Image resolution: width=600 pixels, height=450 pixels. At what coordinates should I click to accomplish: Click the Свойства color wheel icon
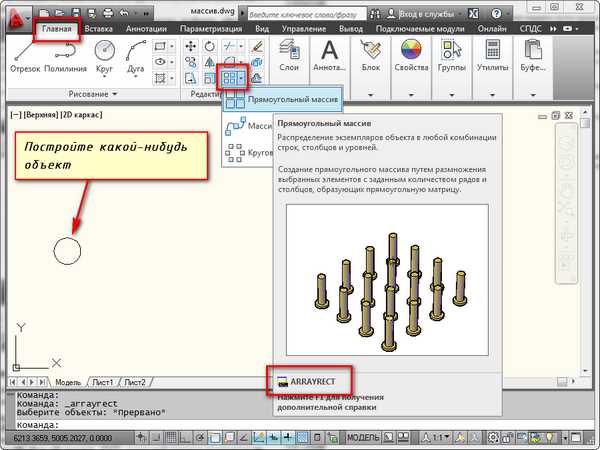[412, 49]
